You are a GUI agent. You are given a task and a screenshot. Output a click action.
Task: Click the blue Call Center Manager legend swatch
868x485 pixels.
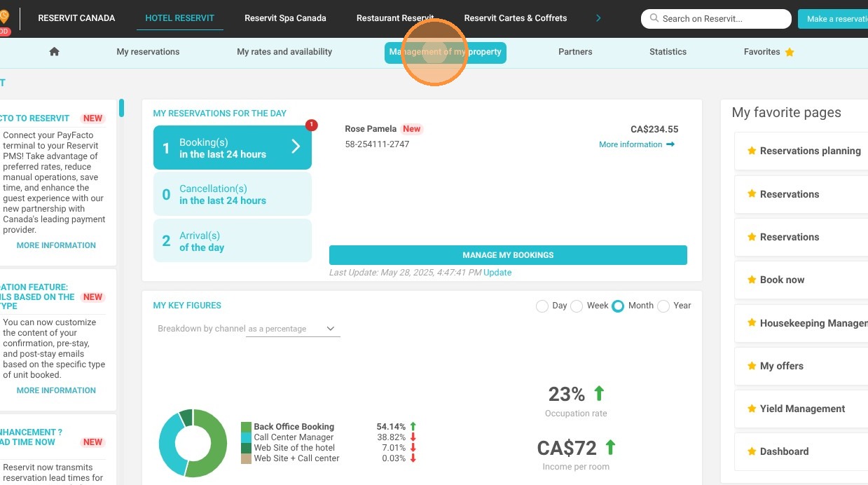pyautogui.click(x=246, y=437)
